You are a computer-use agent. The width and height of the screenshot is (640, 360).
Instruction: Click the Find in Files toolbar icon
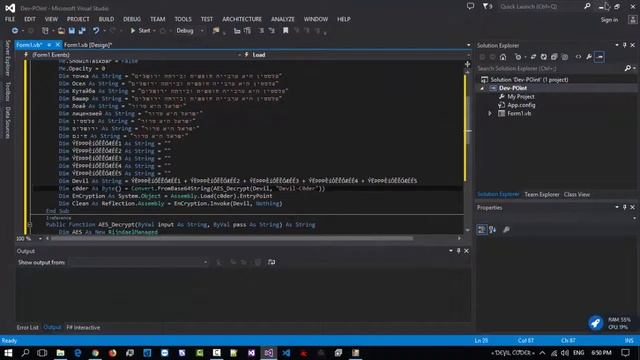(x=216, y=31)
